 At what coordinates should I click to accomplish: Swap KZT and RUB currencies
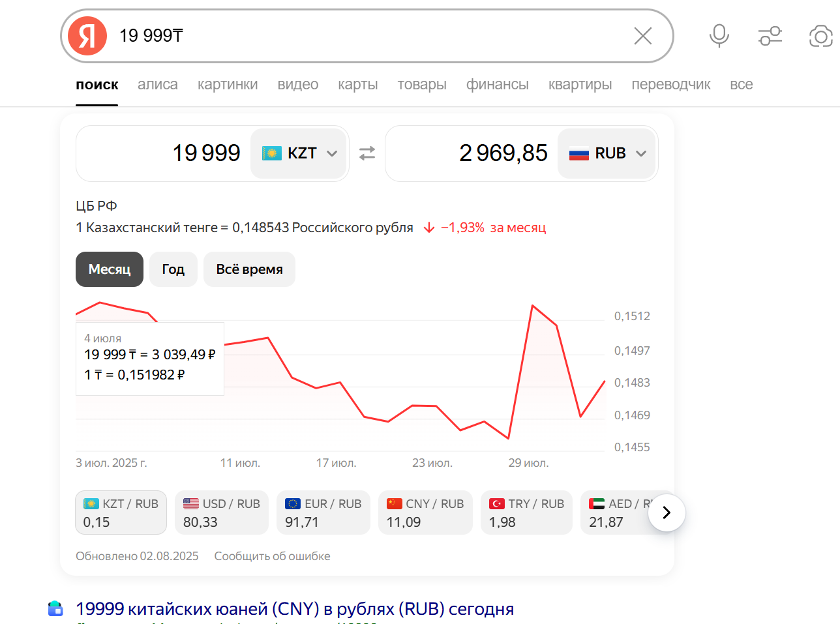tap(367, 153)
